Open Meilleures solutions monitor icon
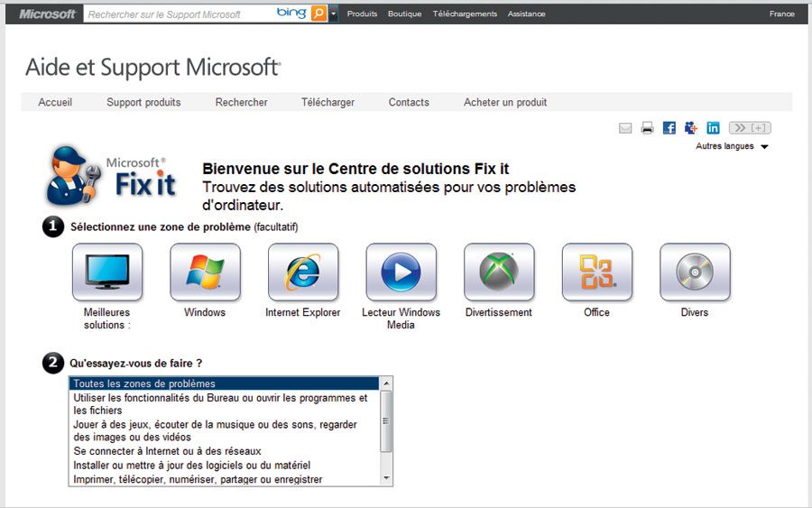This screenshot has height=508, width=812. coord(107,272)
